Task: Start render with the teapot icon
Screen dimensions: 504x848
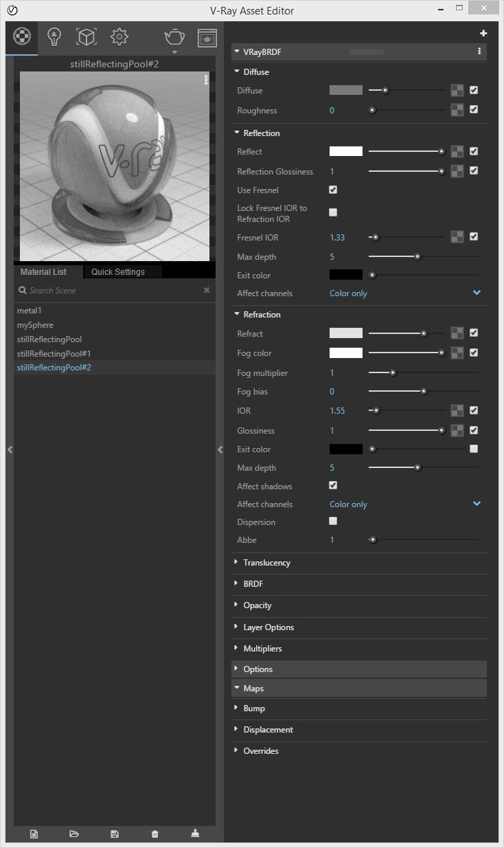Action: pyautogui.click(x=174, y=37)
